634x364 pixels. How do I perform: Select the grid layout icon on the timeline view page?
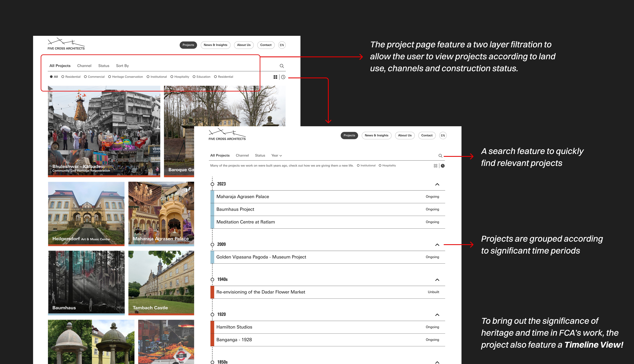point(435,166)
